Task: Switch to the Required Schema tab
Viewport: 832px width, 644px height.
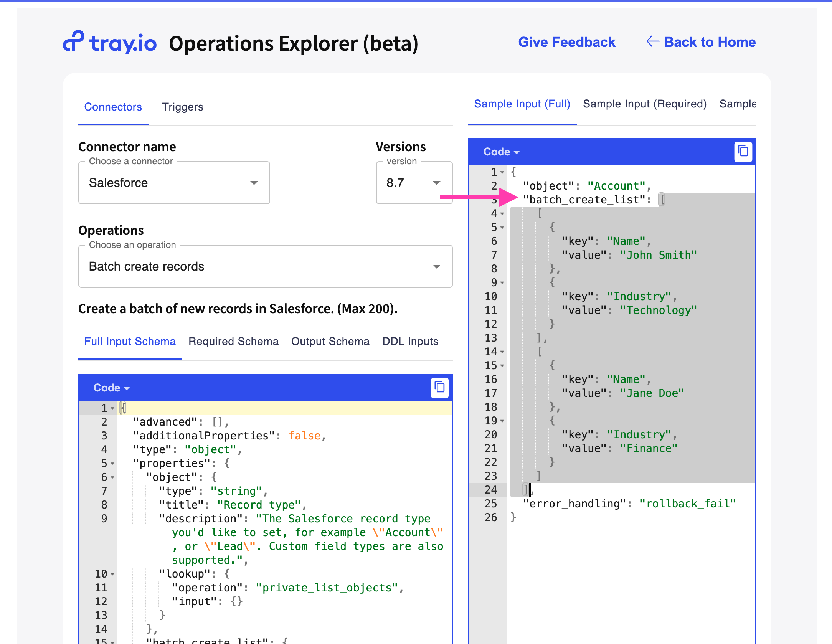Action: click(x=233, y=341)
